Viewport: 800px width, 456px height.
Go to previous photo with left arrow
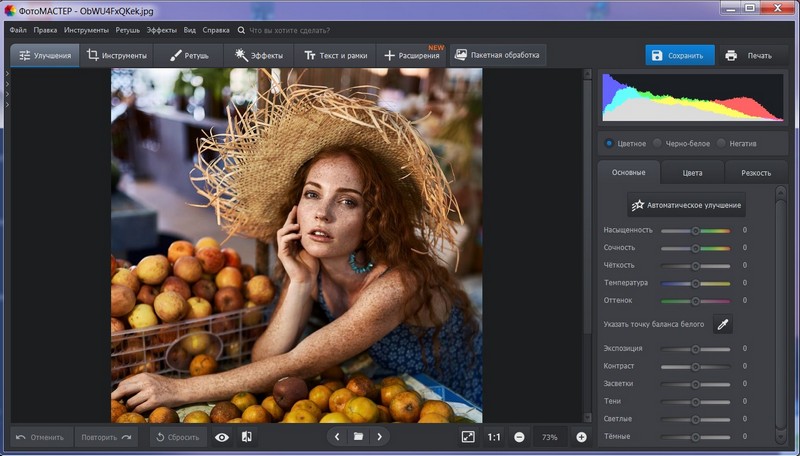coord(337,437)
